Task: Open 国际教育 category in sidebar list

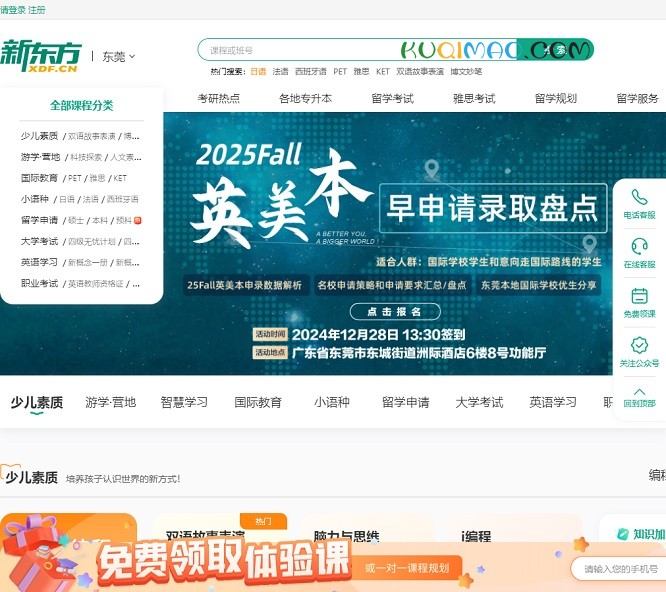Action: pos(39,178)
